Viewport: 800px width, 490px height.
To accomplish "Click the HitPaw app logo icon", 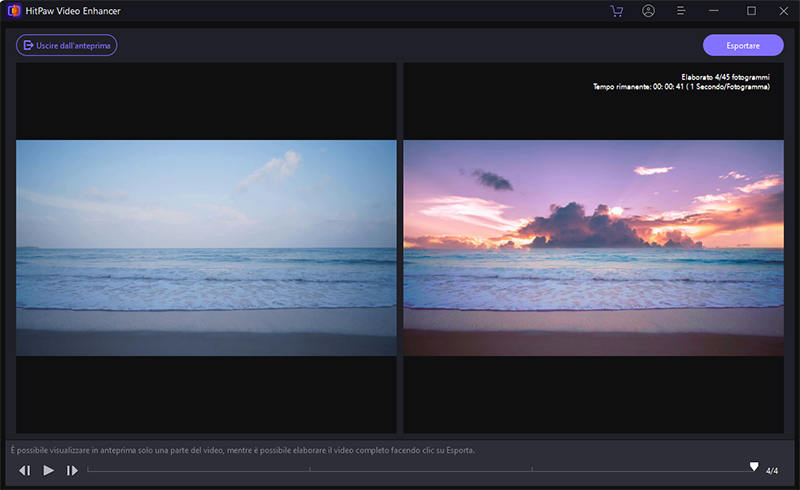I will tap(13, 11).
